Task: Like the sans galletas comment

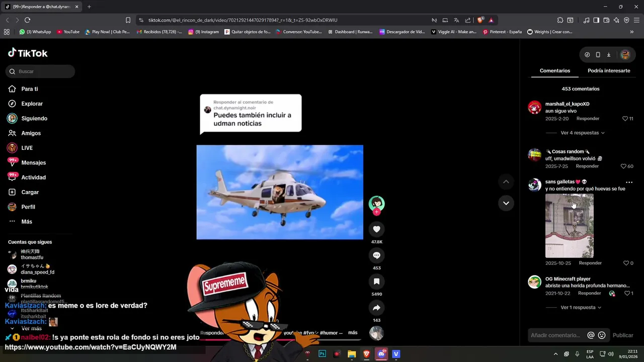Action: coord(626,263)
